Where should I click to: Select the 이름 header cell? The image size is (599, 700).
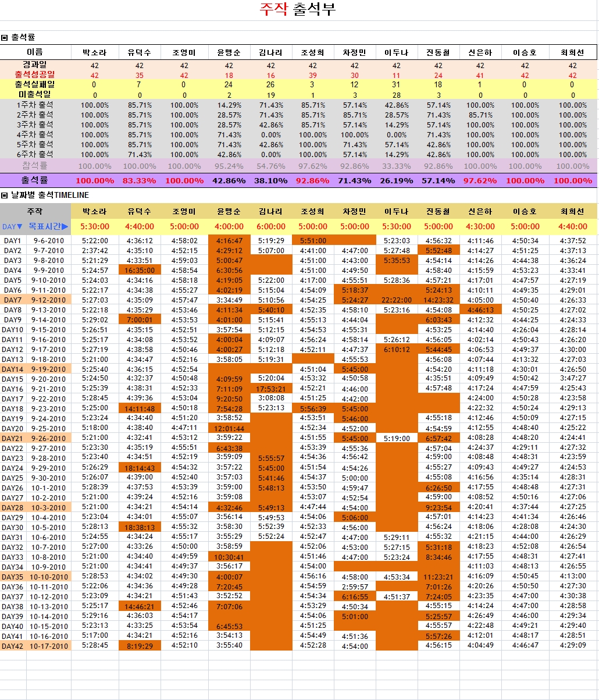[35, 52]
